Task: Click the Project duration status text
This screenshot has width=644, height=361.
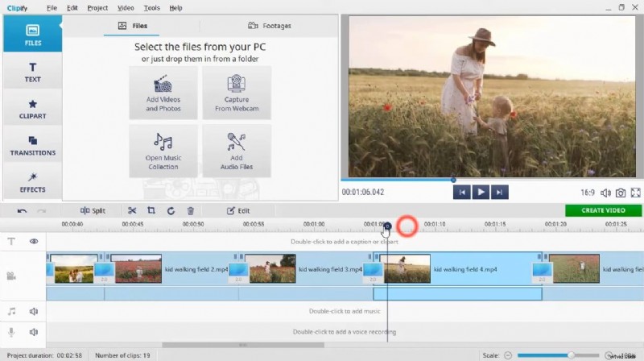Action: (x=44, y=355)
